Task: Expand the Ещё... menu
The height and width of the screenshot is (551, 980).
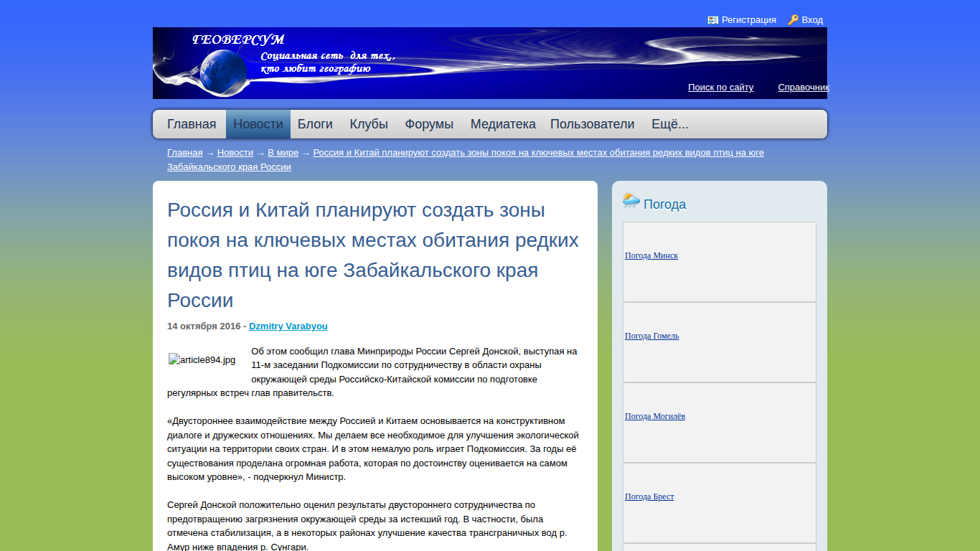Action: click(x=670, y=124)
